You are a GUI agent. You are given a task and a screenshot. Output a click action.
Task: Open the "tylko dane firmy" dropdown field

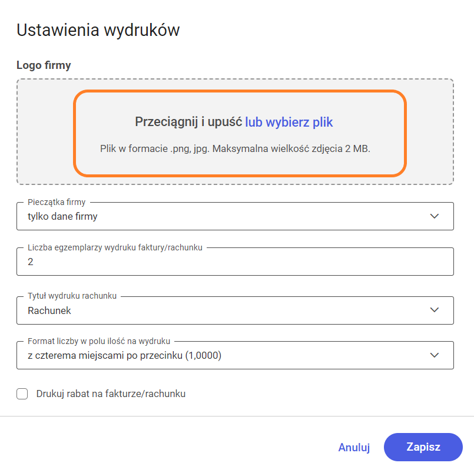224,216
